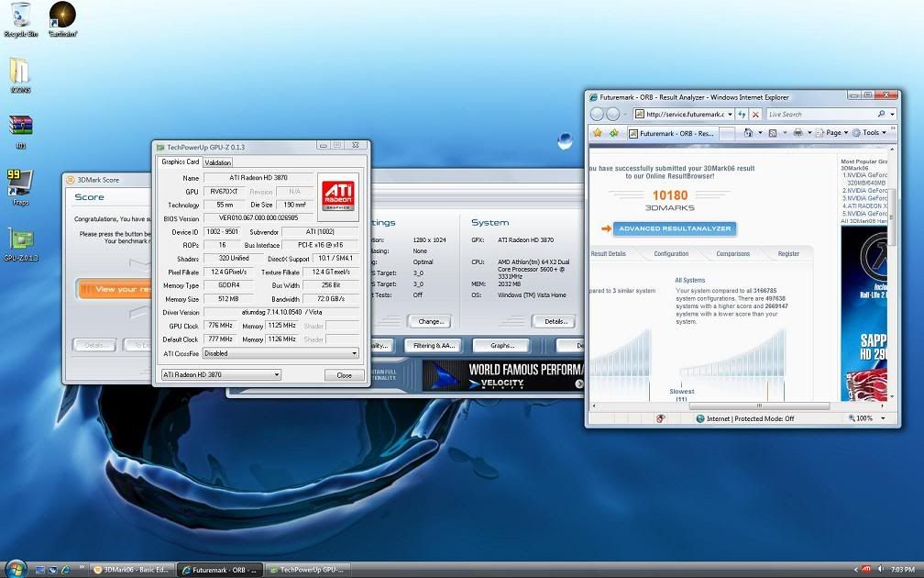924x578 pixels.
Task: Click the Change... button in 3DMark06
Action: [430, 321]
